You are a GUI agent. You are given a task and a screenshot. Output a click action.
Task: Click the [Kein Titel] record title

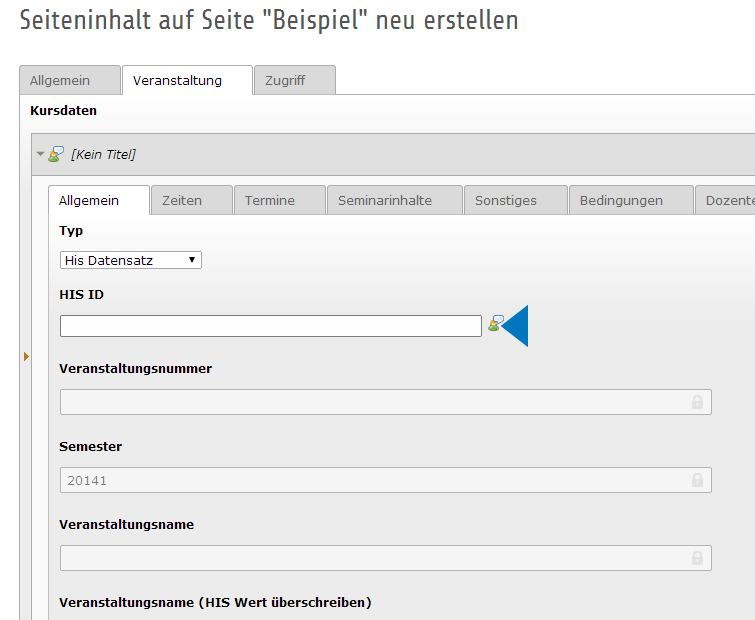pyautogui.click(x=103, y=154)
